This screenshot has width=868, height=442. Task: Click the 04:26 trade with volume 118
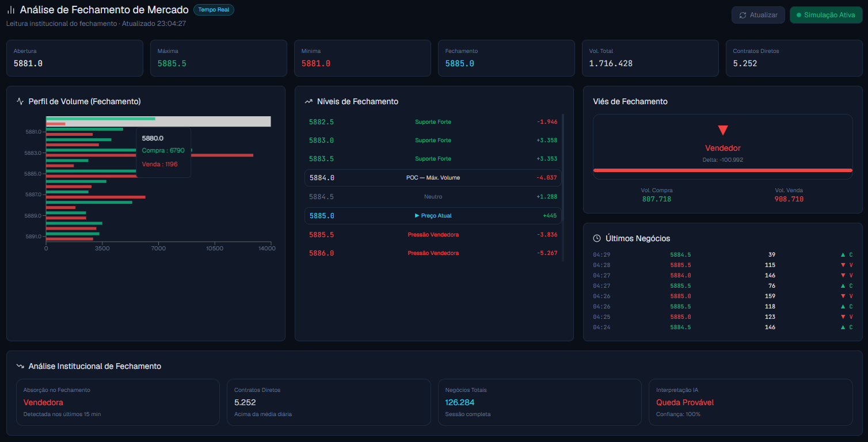[x=723, y=306]
